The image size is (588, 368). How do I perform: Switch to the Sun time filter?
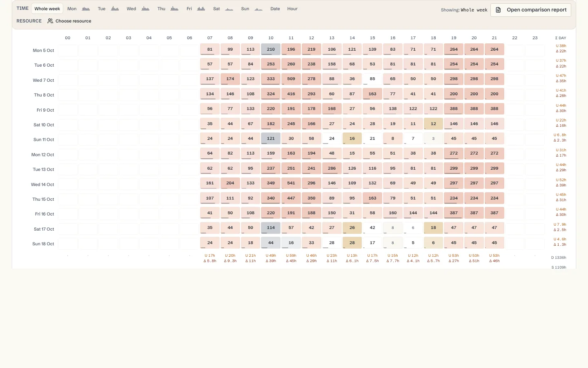pos(245,9)
